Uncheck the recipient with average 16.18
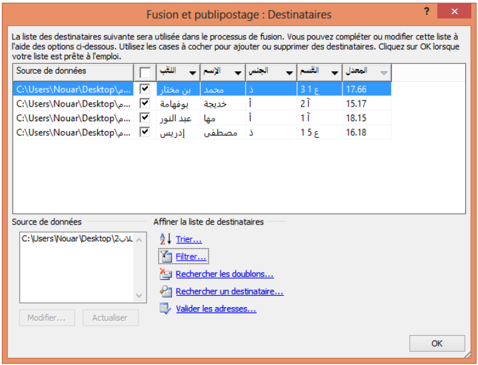Viewport: 478px width, 365px height. click(x=145, y=132)
